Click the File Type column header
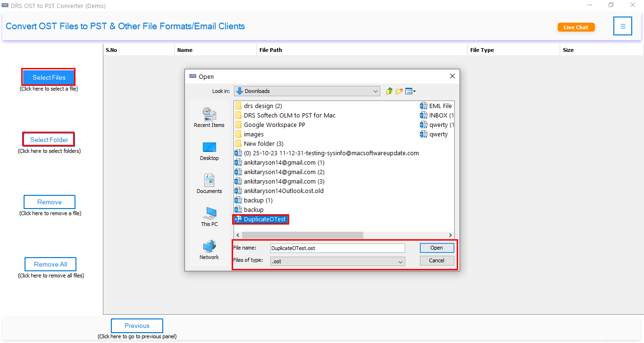Screen dimensions: 644x343 point(514,50)
